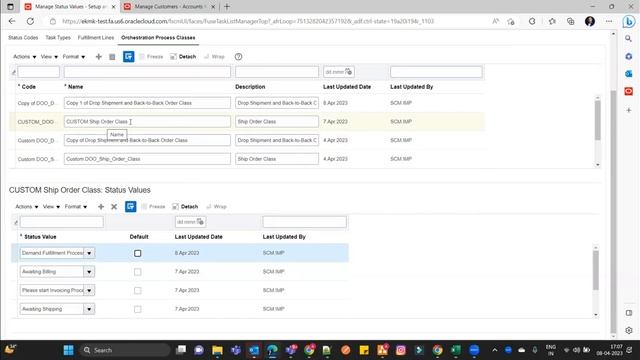Expand Demand Fulfillment Process status dropdown

pyautogui.click(x=89, y=253)
